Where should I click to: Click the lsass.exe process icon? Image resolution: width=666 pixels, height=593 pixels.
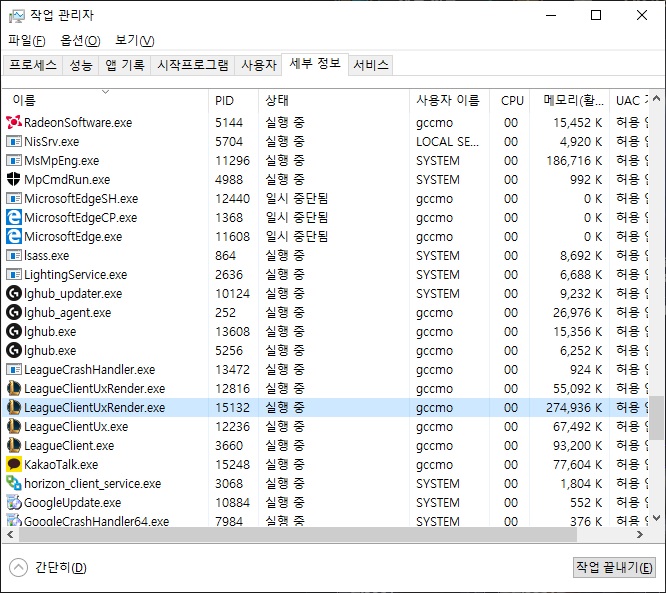pos(14,255)
